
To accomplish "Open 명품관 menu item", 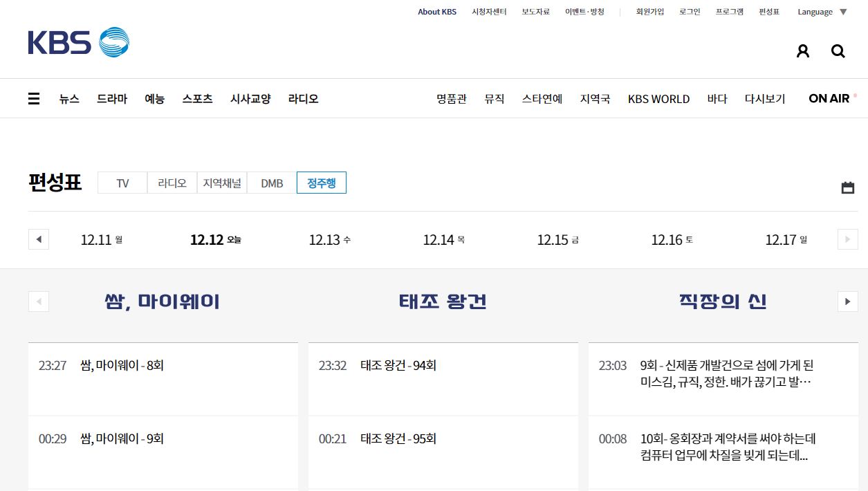I will tap(452, 99).
